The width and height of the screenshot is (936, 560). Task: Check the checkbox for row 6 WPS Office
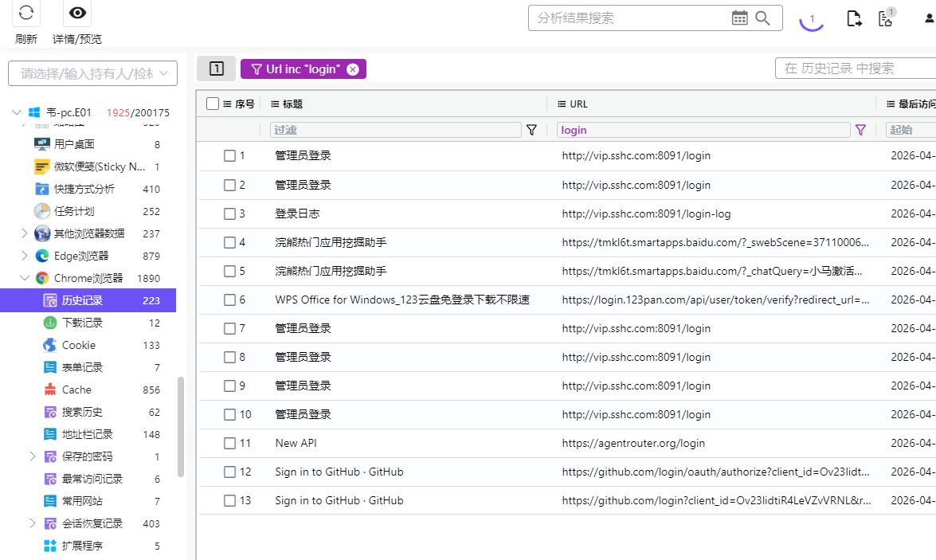pos(229,300)
